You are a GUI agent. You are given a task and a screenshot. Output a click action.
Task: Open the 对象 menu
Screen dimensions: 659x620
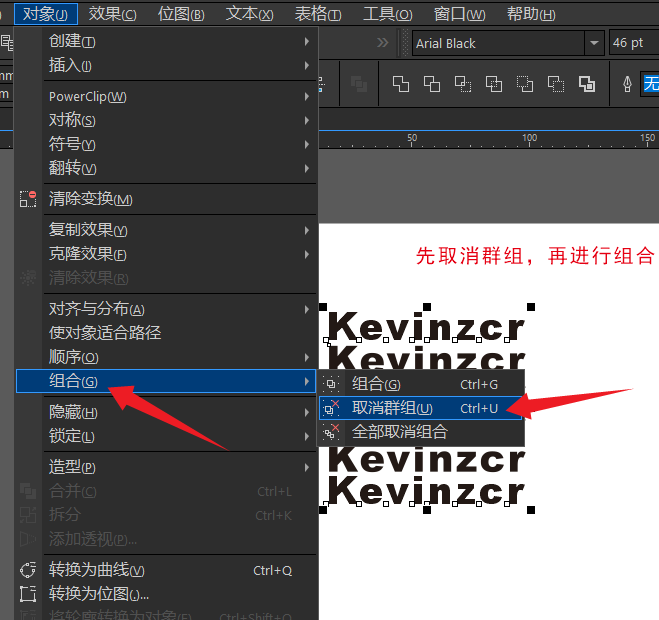coord(46,14)
